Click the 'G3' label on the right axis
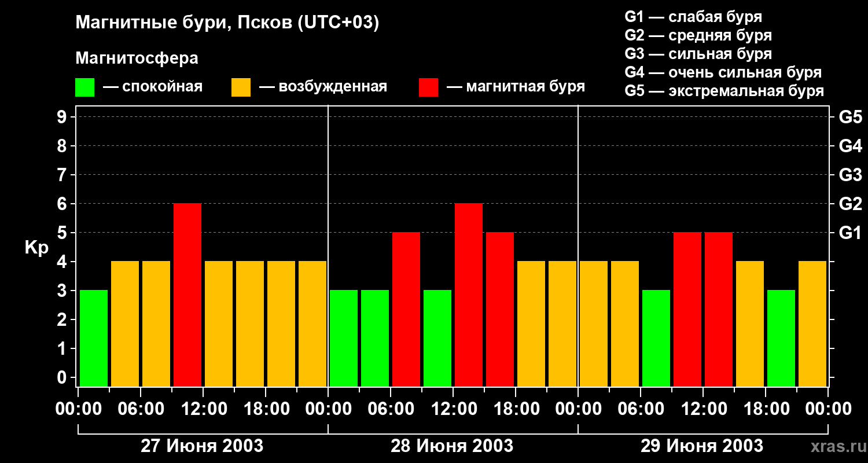 tap(850, 175)
